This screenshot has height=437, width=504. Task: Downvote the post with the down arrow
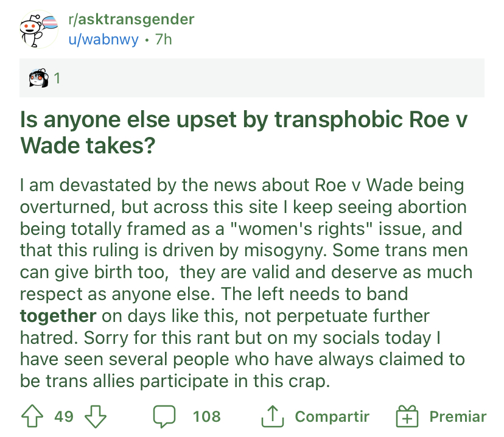[96, 416]
